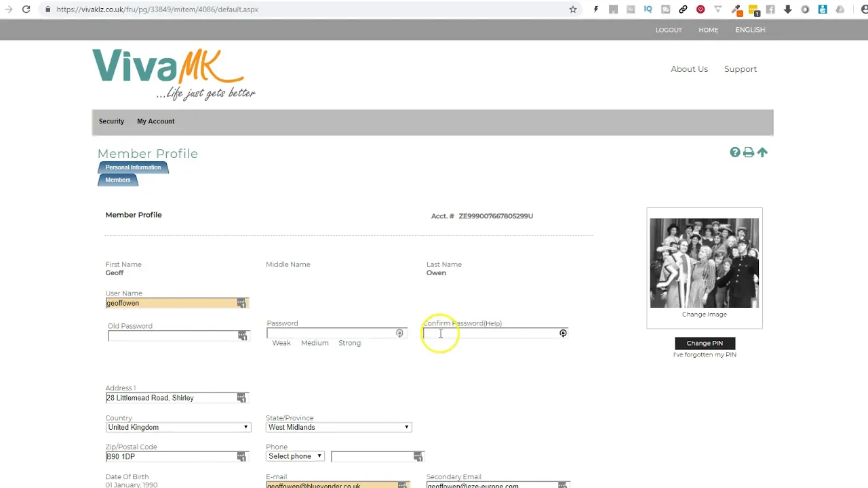
Task: Open the Security menu
Action: [111, 121]
